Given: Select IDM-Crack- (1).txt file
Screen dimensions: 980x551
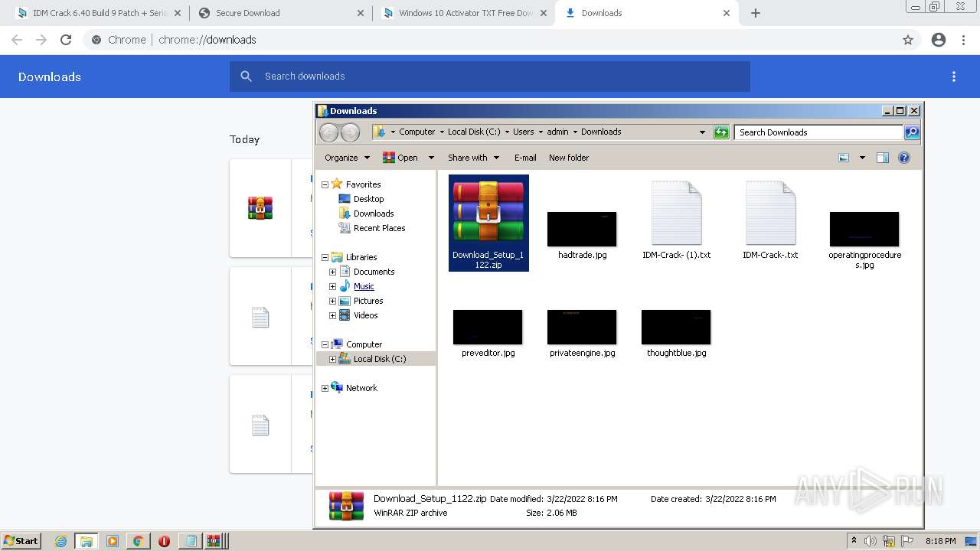Looking at the screenshot, I should tap(676, 220).
